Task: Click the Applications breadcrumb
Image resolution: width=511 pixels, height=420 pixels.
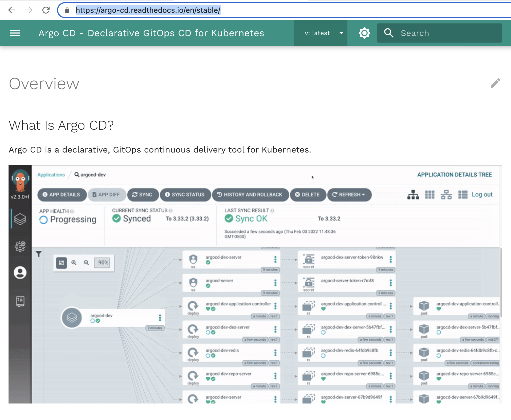Action: (x=51, y=175)
